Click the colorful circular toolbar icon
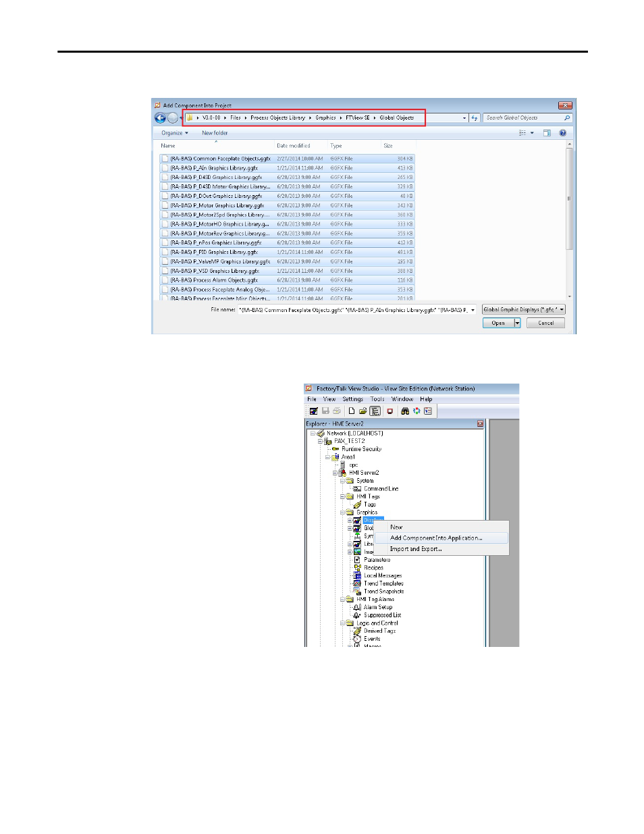644x834 pixels. tap(417, 411)
